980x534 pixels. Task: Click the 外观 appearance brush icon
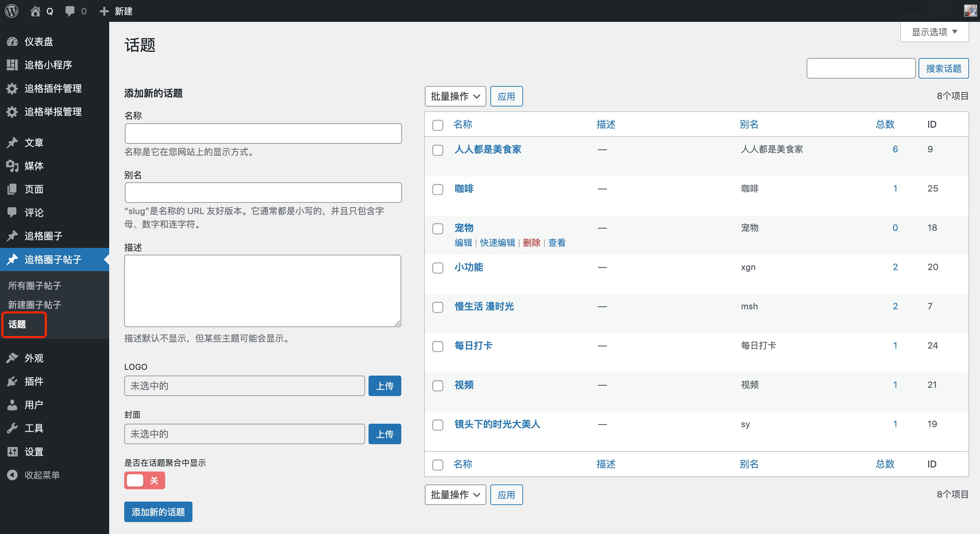(x=12, y=358)
